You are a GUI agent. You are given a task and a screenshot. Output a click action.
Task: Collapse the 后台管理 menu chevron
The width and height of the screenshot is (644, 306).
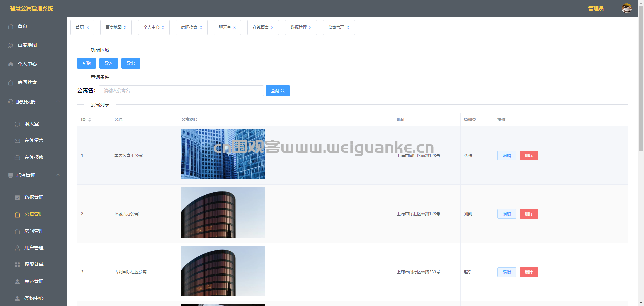(x=58, y=175)
